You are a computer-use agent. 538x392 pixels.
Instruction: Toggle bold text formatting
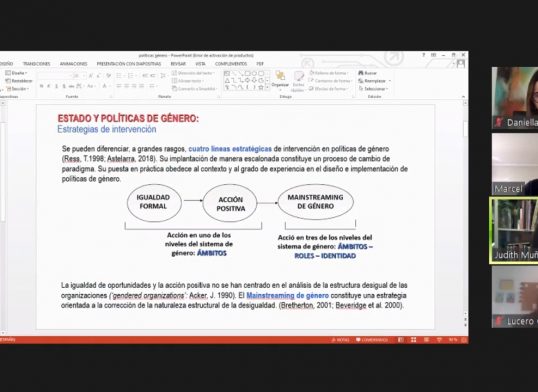(41, 86)
